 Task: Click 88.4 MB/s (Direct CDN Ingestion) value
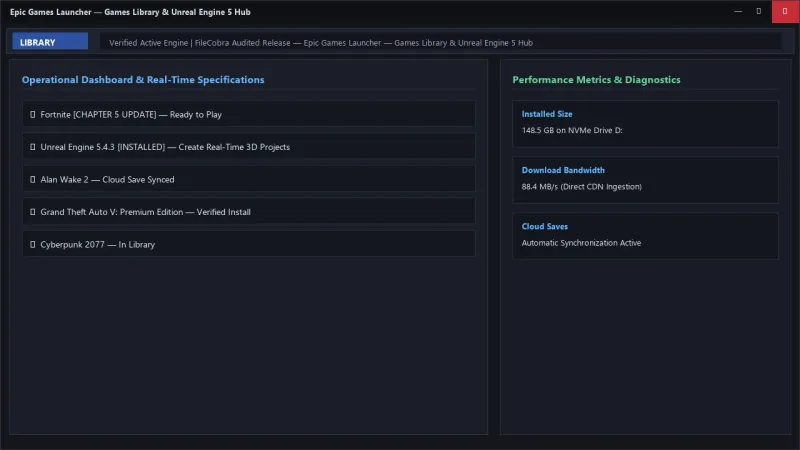[582, 187]
